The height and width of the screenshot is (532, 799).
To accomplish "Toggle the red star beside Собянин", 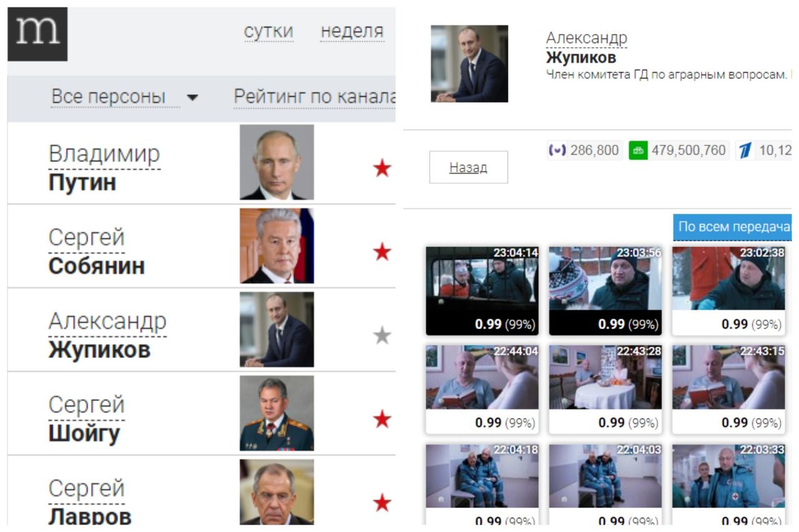I will click(x=382, y=252).
